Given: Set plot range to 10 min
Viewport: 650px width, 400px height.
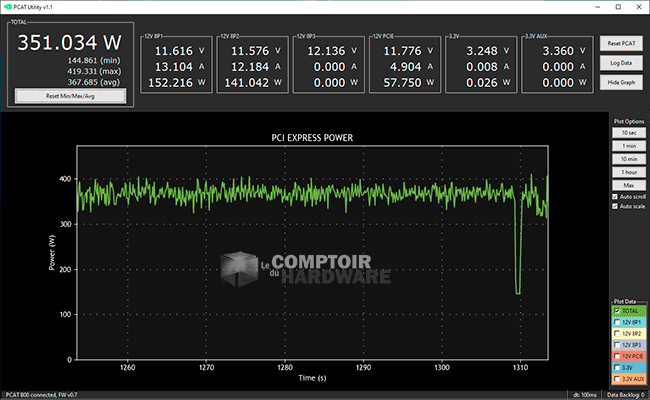Looking at the screenshot, I should [627, 159].
